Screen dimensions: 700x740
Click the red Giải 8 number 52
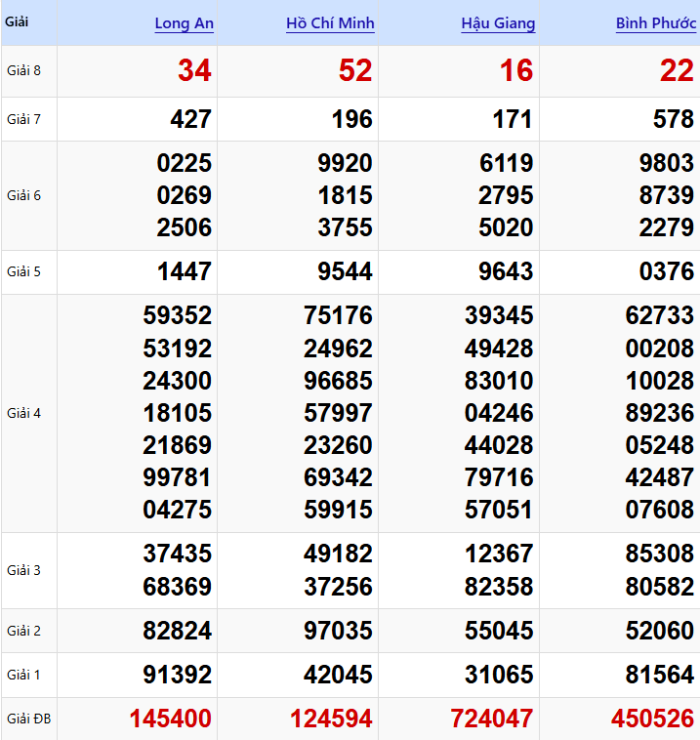(355, 70)
